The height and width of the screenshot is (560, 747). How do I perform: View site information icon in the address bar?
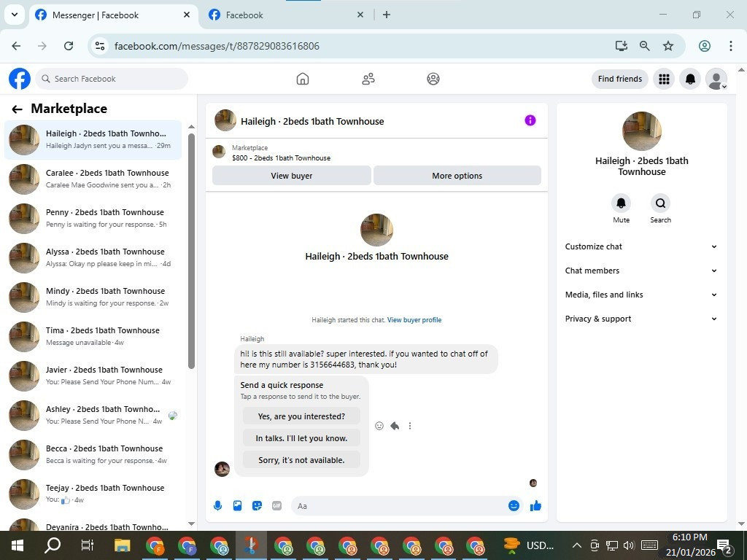coord(99,46)
